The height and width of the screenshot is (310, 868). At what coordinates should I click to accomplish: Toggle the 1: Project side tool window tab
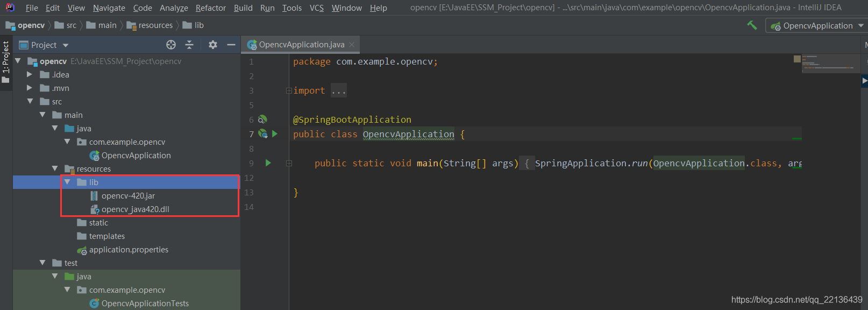click(6, 62)
